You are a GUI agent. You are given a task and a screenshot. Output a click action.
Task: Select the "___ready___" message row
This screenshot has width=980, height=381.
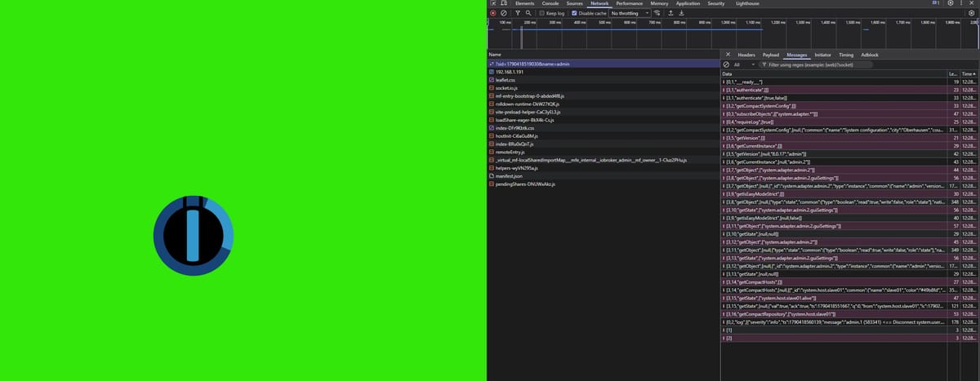[x=850, y=82]
